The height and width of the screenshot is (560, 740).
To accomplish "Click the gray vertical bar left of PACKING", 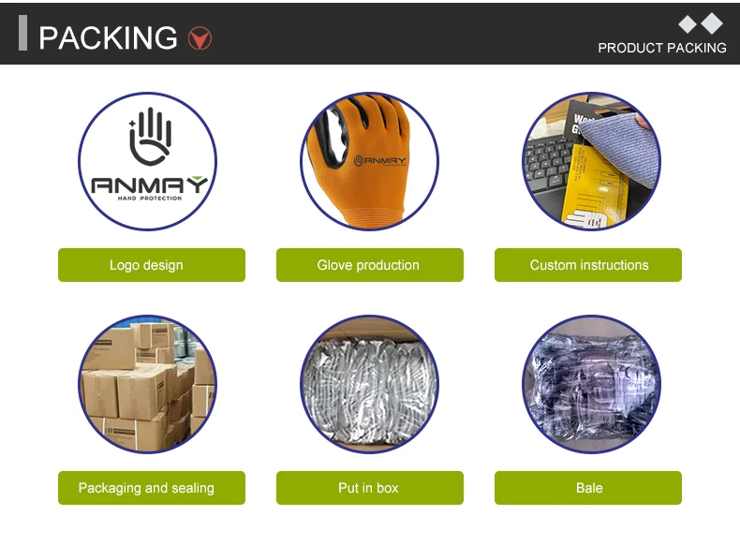I will [22, 33].
